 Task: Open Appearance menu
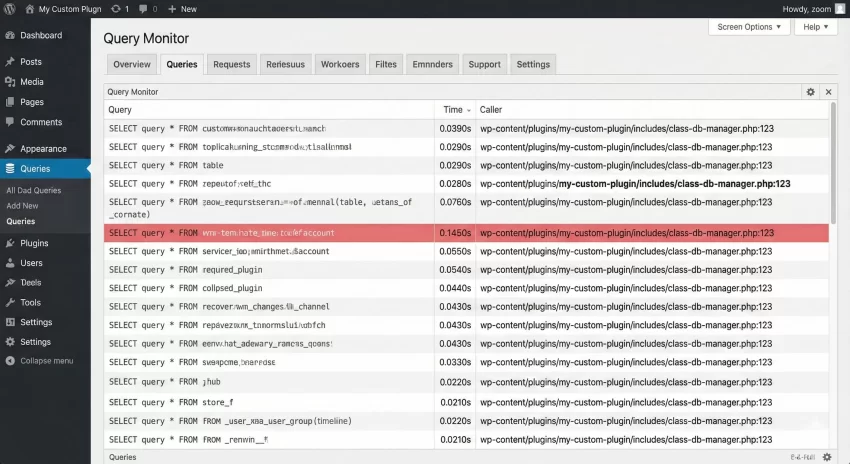[x=43, y=149]
